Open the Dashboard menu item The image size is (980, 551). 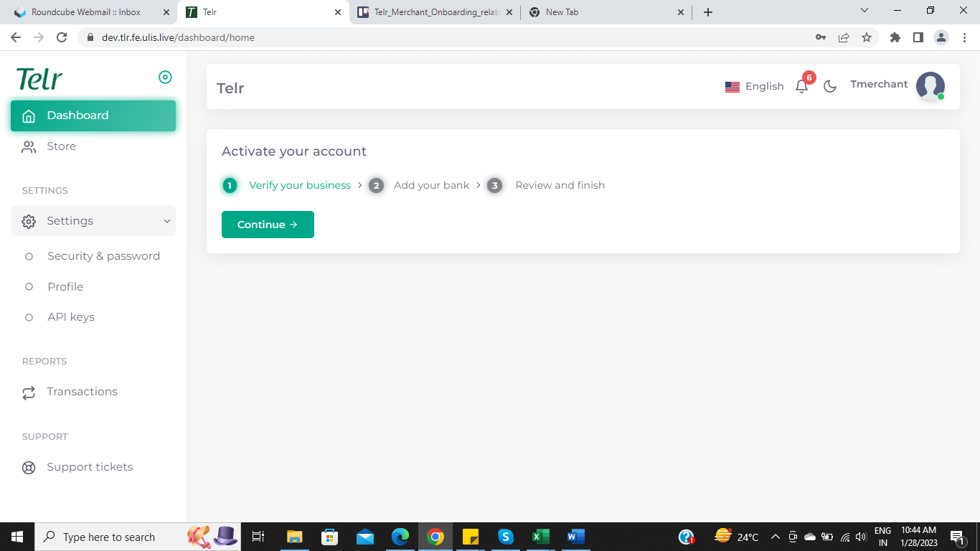[x=93, y=116]
